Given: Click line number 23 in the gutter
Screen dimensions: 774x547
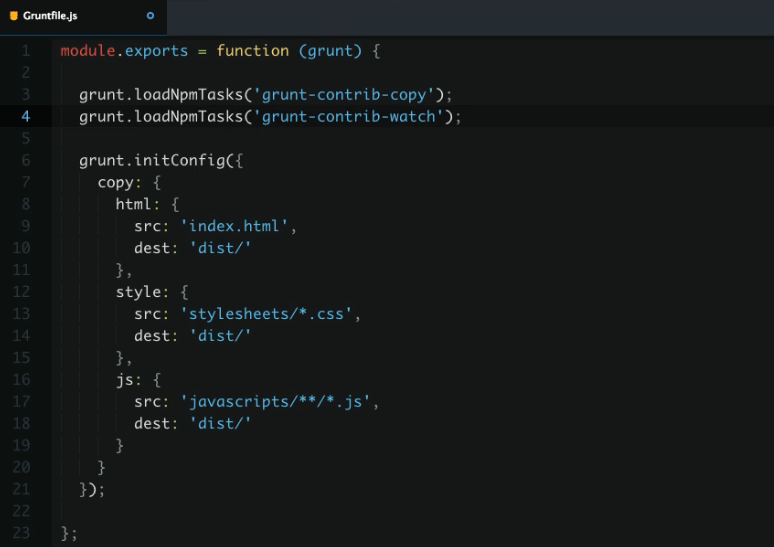Looking at the screenshot, I should (21, 533).
